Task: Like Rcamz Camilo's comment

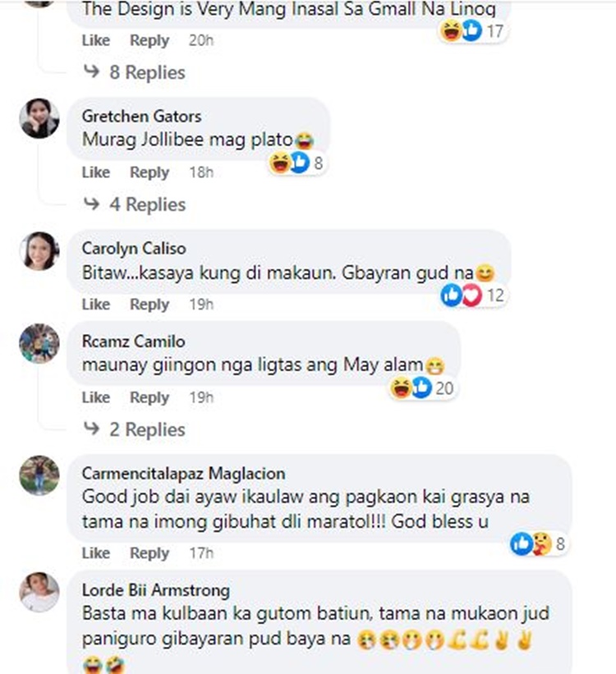Action: click(96, 397)
